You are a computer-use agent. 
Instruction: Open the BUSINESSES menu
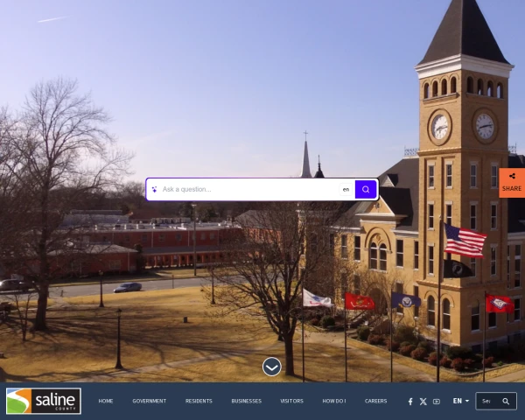pos(247,401)
